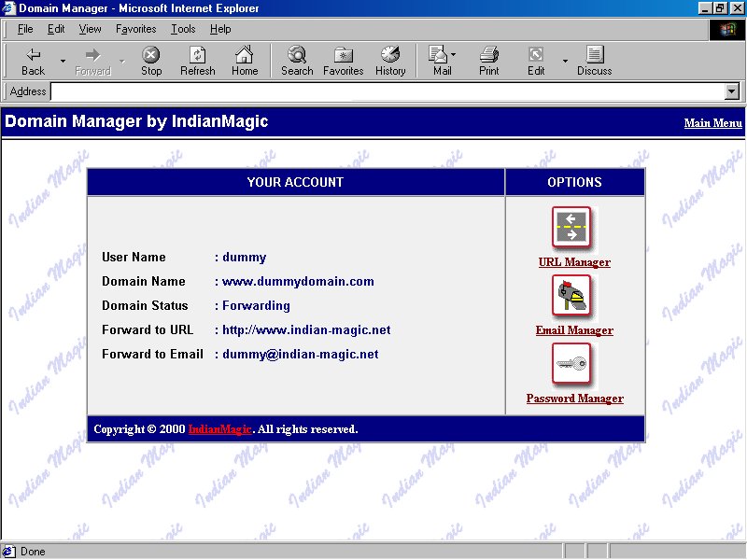The height and width of the screenshot is (560, 747).
Task: Open the Discuss toolbar button
Action: (x=594, y=61)
